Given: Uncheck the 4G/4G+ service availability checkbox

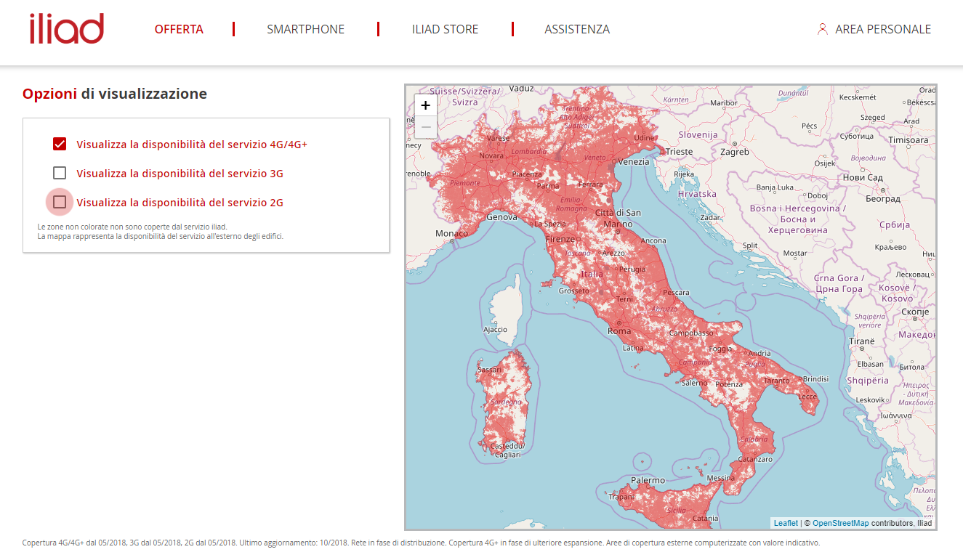Looking at the screenshot, I should [60, 144].
